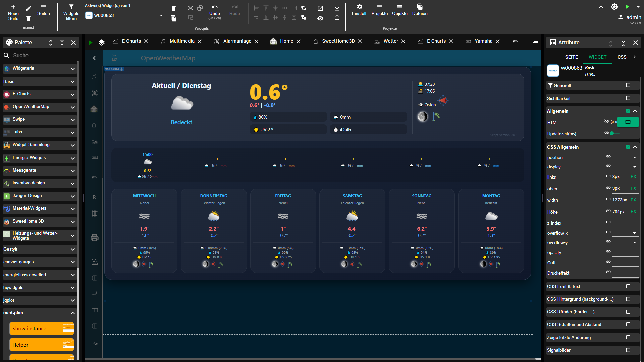644x362 pixels.
Task: Select the scissors Cut widget tool
Action: click(x=191, y=8)
